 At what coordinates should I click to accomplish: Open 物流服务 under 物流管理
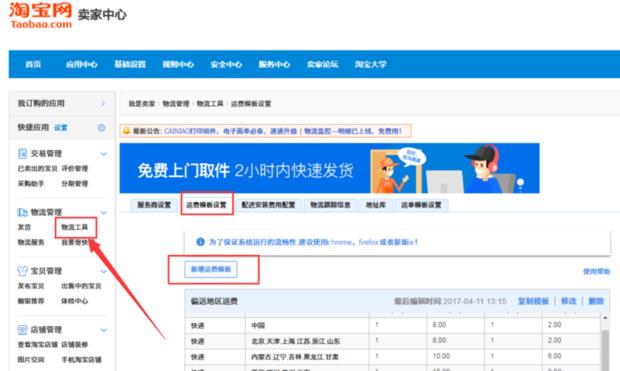[x=31, y=242]
